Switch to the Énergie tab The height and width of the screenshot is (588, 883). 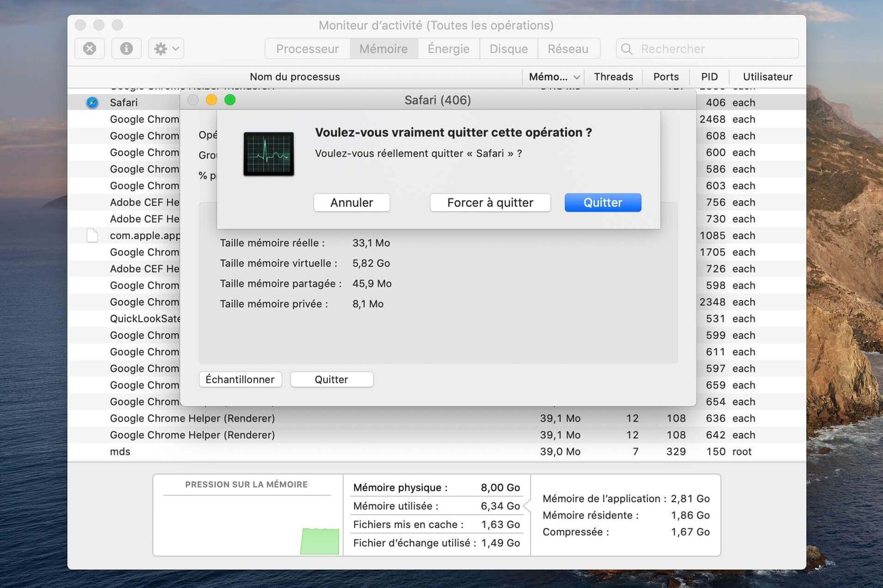click(x=449, y=49)
